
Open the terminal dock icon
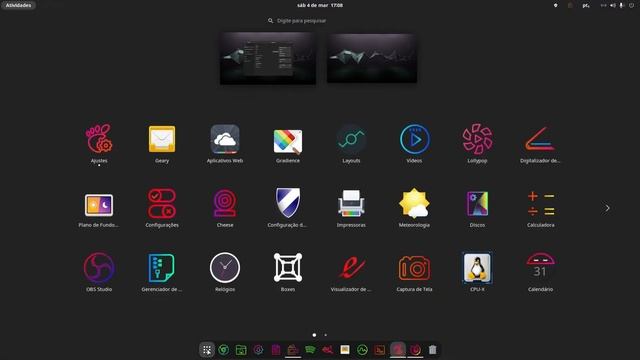[380, 350]
